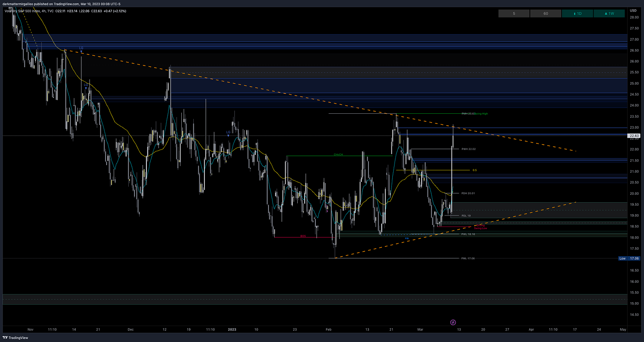Viewport: 644px width, 342px height.
Task: Click the 20.00 price axis label
Action: pyautogui.click(x=634, y=193)
